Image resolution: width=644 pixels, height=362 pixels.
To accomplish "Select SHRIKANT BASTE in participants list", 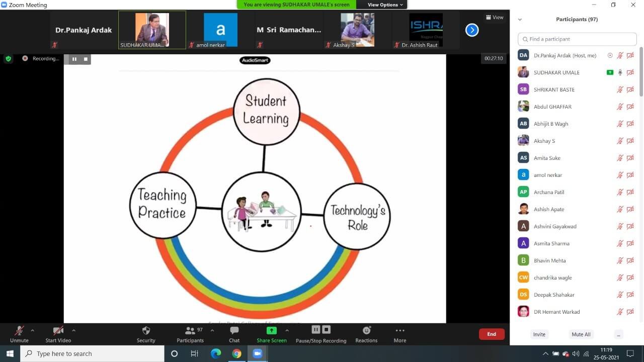I will pos(577,89).
